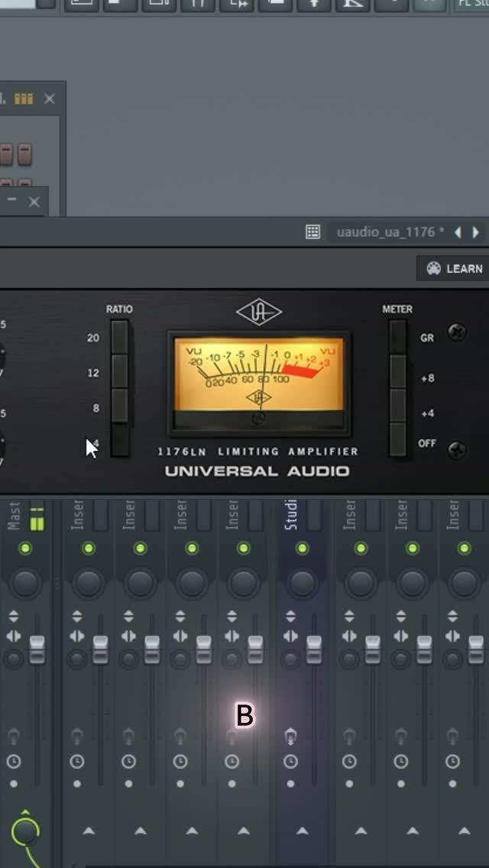
Task: Open latency clock on last visible Insert track
Action: pos(452,763)
